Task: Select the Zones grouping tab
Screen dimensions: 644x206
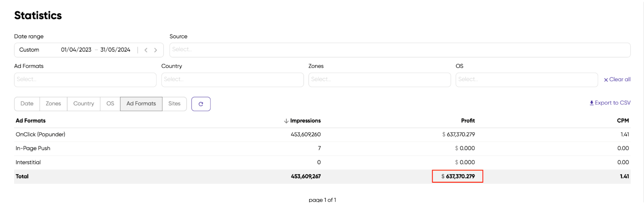Action: [x=53, y=104]
